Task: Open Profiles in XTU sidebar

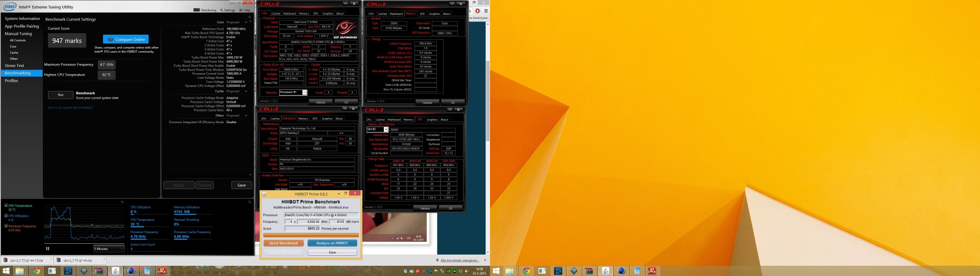Action: point(11,81)
